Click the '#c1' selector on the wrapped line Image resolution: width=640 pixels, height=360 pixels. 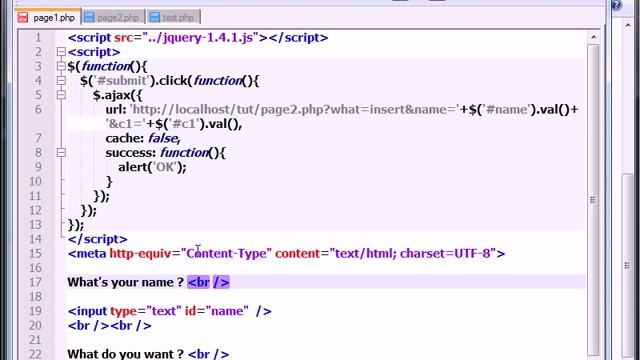click(182, 124)
